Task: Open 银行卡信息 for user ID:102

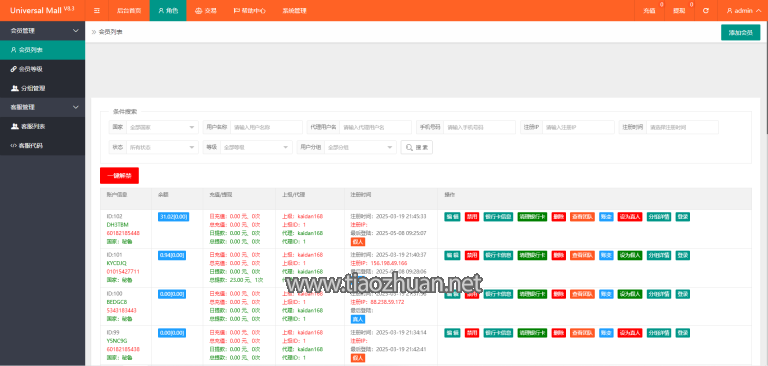Action: coord(498,217)
